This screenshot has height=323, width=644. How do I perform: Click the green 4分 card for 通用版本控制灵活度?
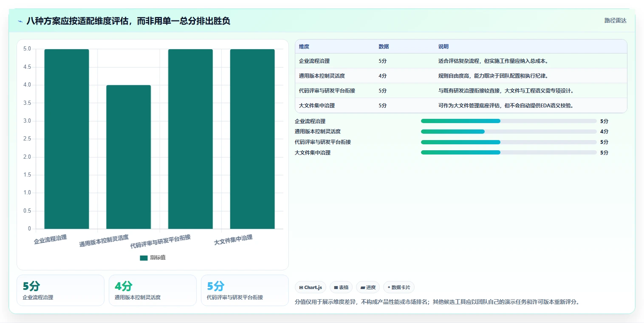[x=153, y=290]
